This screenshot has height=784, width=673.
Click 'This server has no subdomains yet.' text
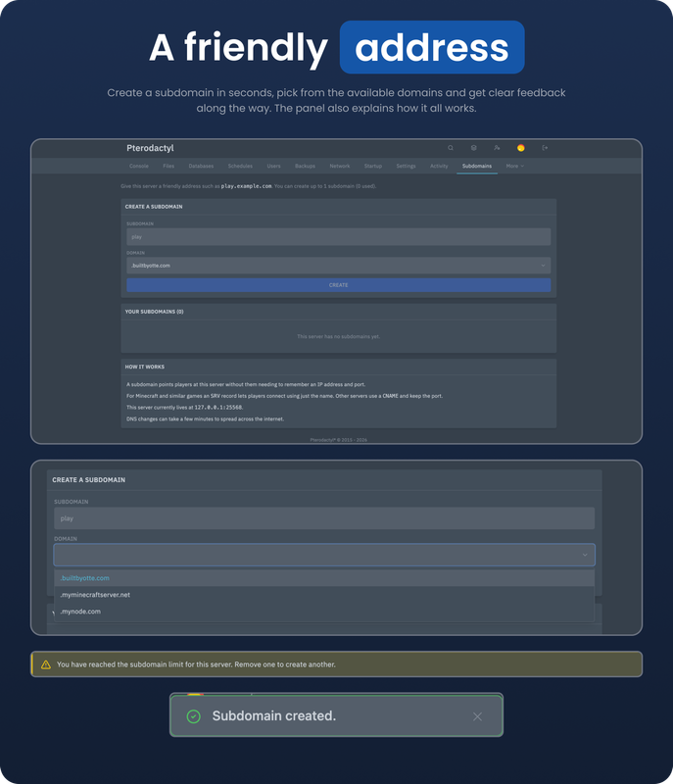coord(338,336)
